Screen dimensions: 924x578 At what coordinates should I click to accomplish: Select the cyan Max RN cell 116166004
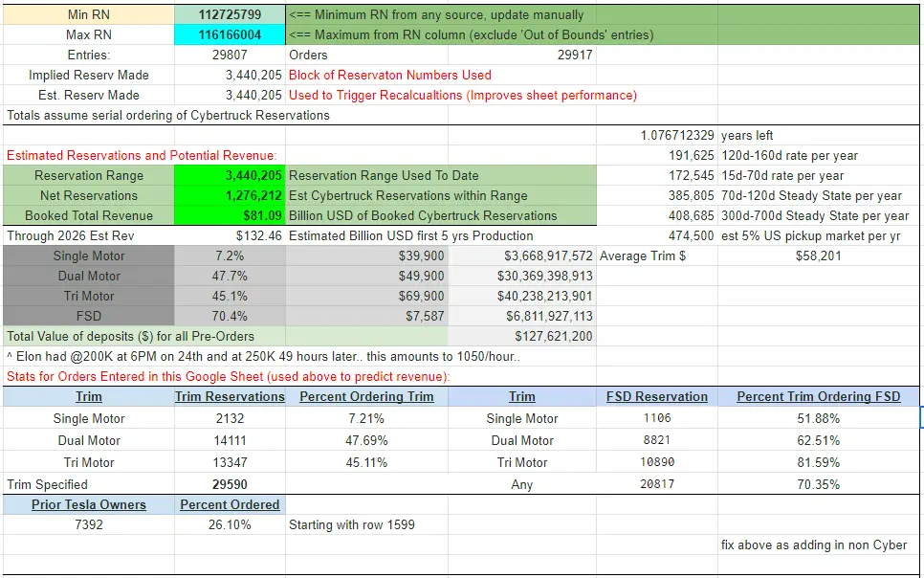click(x=230, y=35)
